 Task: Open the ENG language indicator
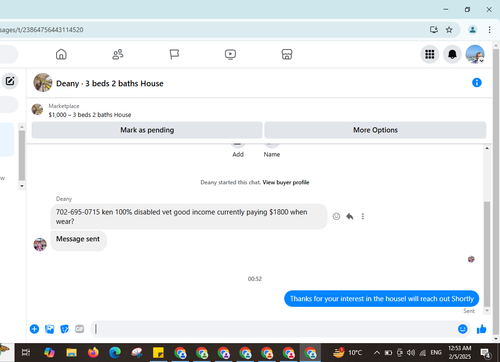tap(436, 352)
